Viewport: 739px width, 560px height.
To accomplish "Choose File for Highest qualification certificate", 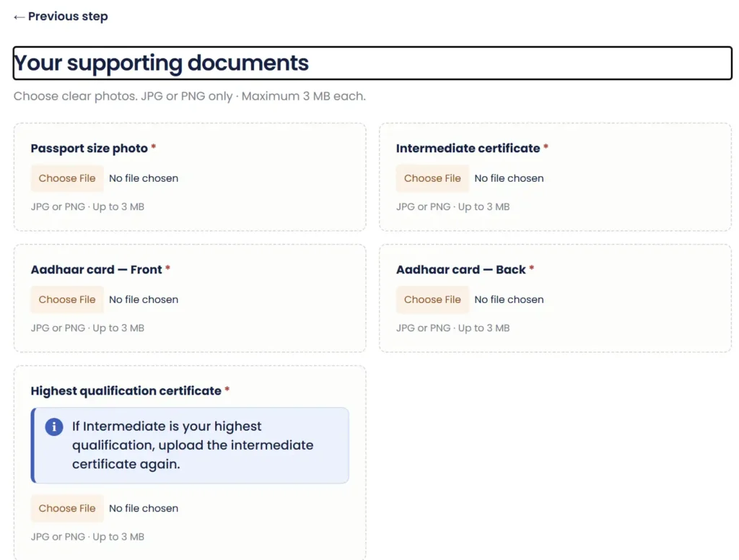I will pos(67,508).
